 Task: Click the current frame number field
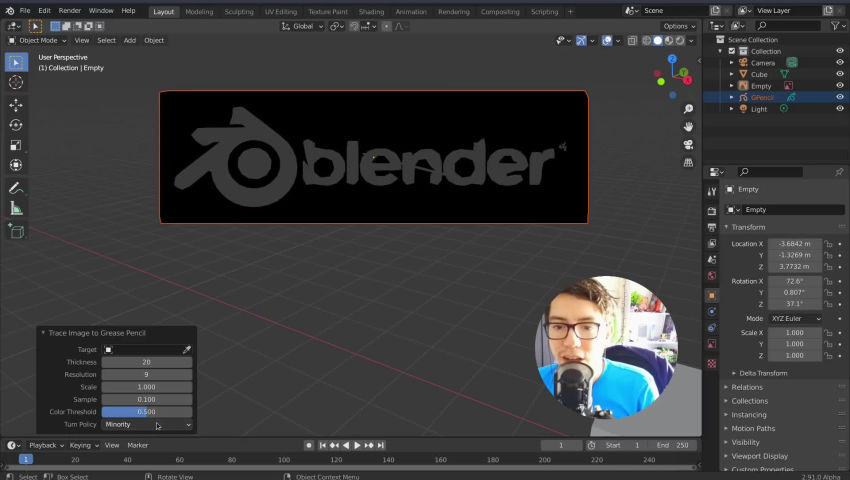click(x=562, y=445)
